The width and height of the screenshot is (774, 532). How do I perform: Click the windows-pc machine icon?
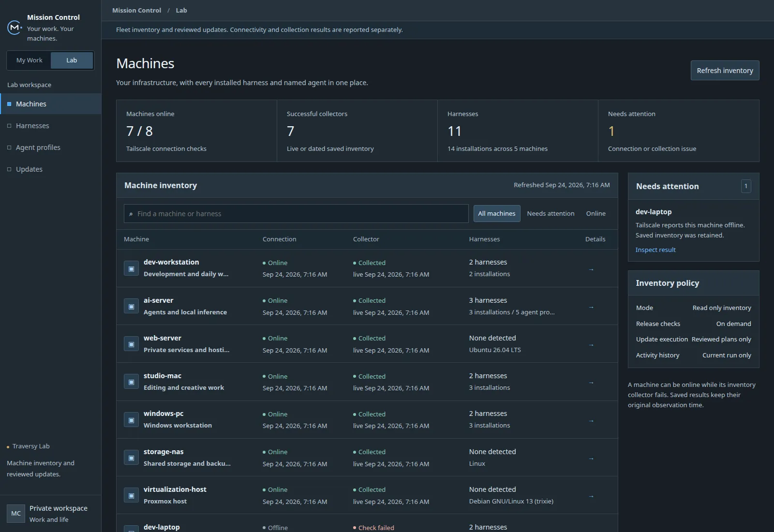click(x=131, y=420)
